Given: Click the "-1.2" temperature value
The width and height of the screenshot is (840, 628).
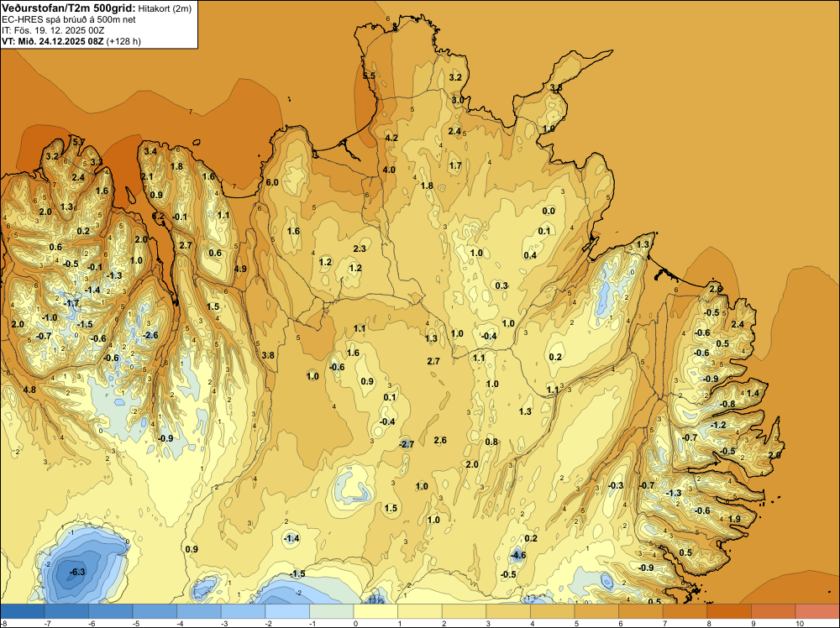Looking at the screenshot, I should pyautogui.click(x=718, y=425).
